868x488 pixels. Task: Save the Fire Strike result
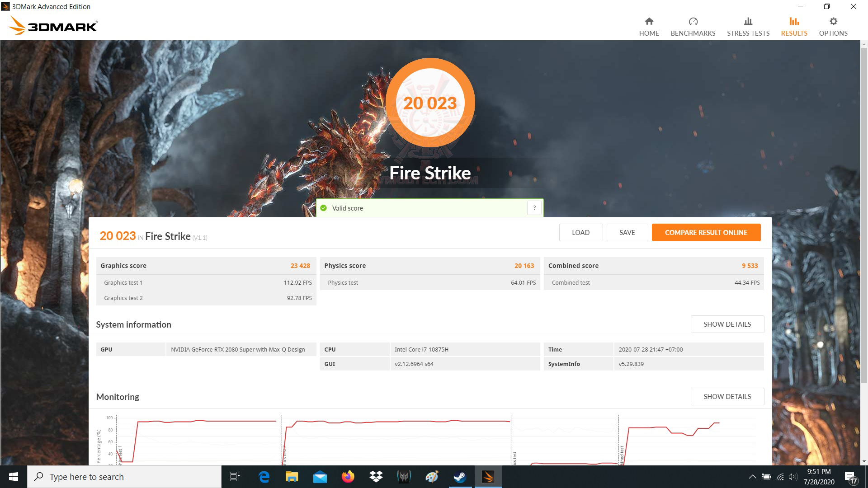tap(627, 232)
